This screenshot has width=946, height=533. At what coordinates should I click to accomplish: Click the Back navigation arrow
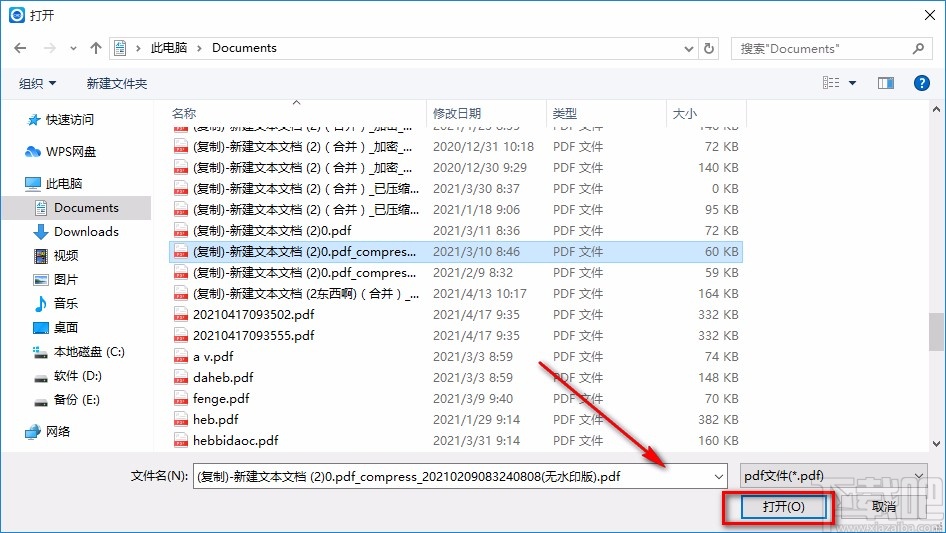click(x=20, y=48)
